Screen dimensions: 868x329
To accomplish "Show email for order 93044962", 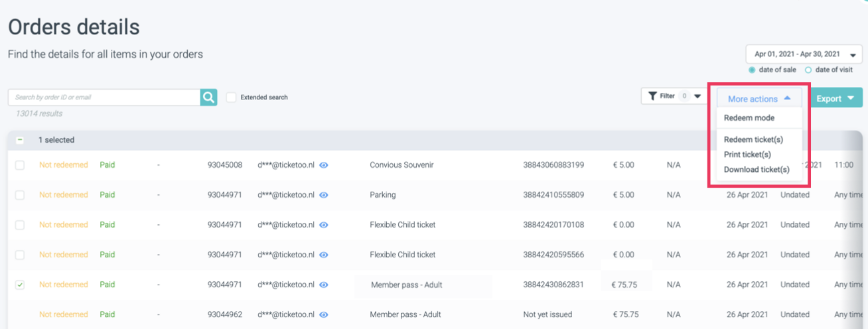I will pos(324,314).
